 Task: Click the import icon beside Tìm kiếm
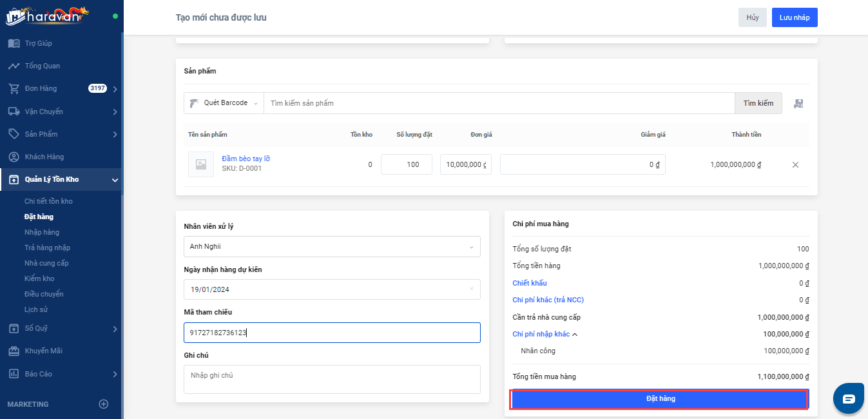pos(798,103)
